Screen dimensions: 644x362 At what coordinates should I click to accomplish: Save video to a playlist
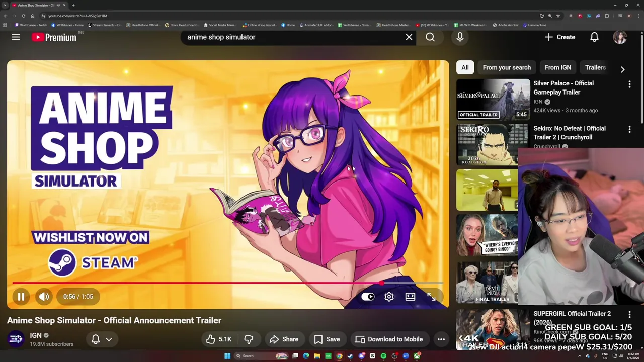327,339
